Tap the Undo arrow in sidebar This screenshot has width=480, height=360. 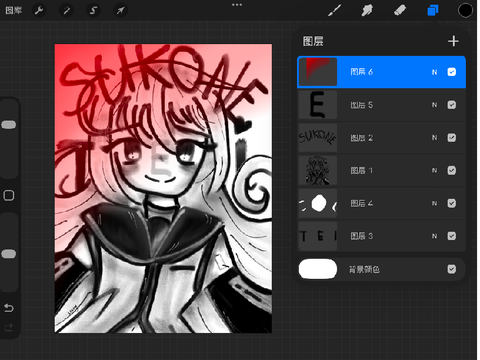tap(9, 308)
